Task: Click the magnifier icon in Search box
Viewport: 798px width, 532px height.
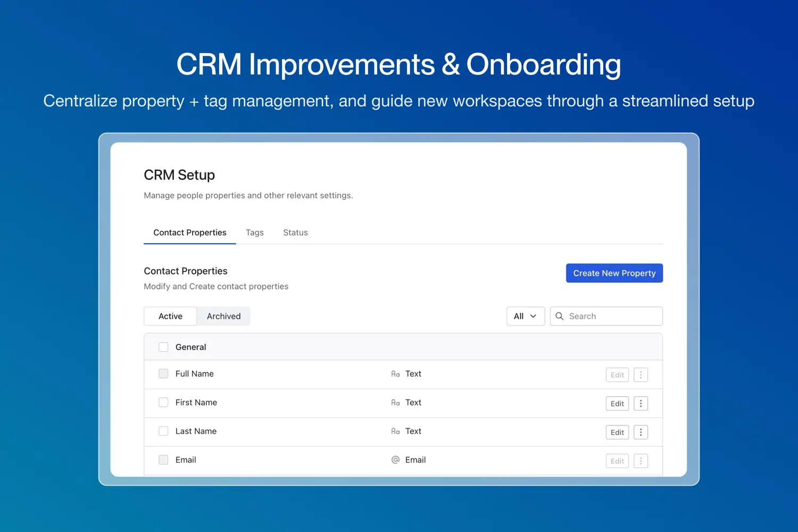Action: click(x=560, y=316)
